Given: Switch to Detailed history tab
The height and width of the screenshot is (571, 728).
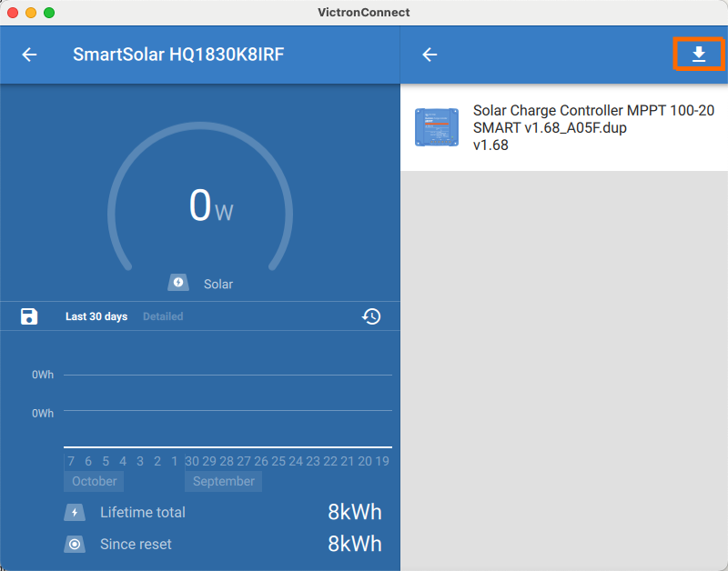Looking at the screenshot, I should [x=163, y=316].
